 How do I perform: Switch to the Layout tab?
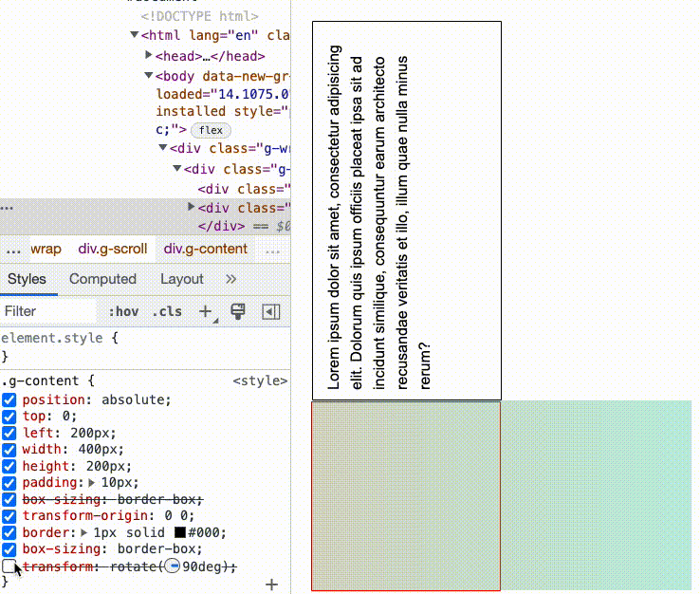tap(182, 279)
